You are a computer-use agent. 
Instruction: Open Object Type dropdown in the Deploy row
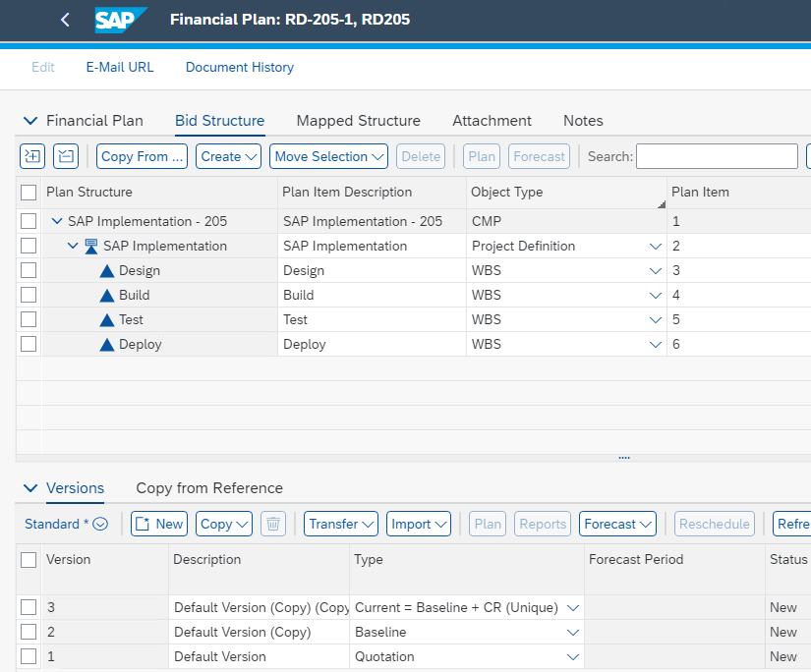click(656, 344)
